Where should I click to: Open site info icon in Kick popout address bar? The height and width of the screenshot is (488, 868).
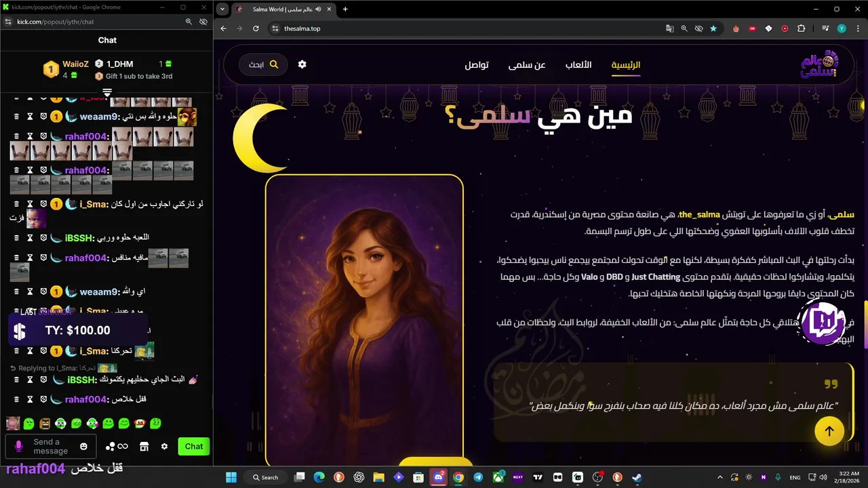(x=8, y=22)
